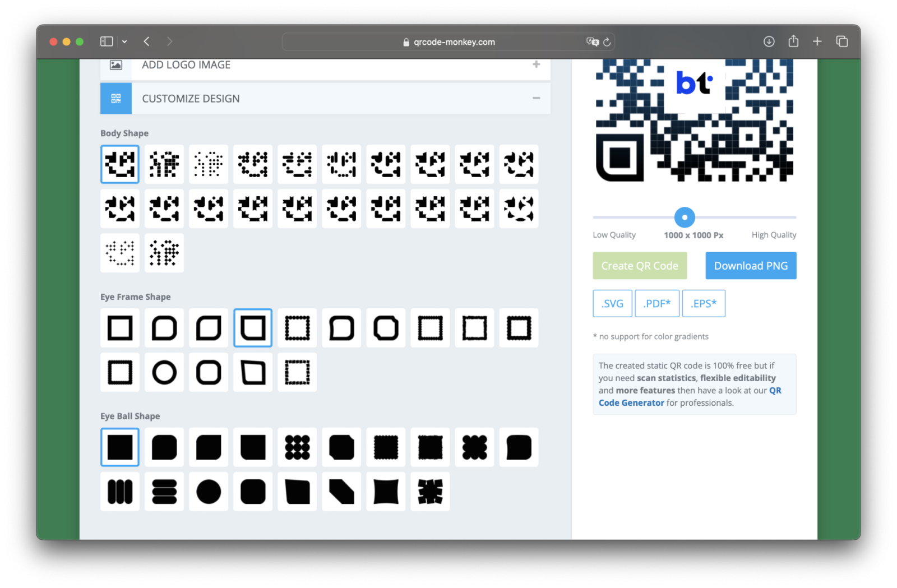Click the Add Logo Image picture icon
The image size is (897, 588).
pyautogui.click(x=116, y=65)
